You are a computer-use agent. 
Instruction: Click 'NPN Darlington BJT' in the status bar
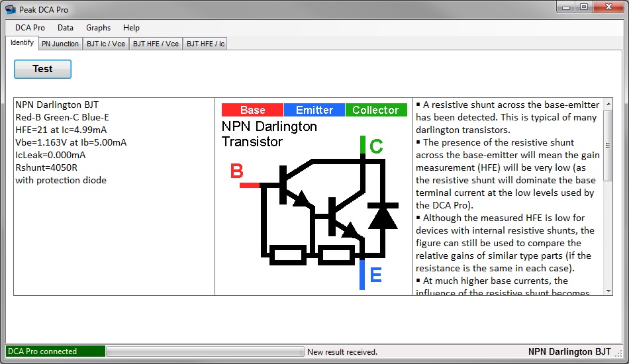[x=569, y=351]
